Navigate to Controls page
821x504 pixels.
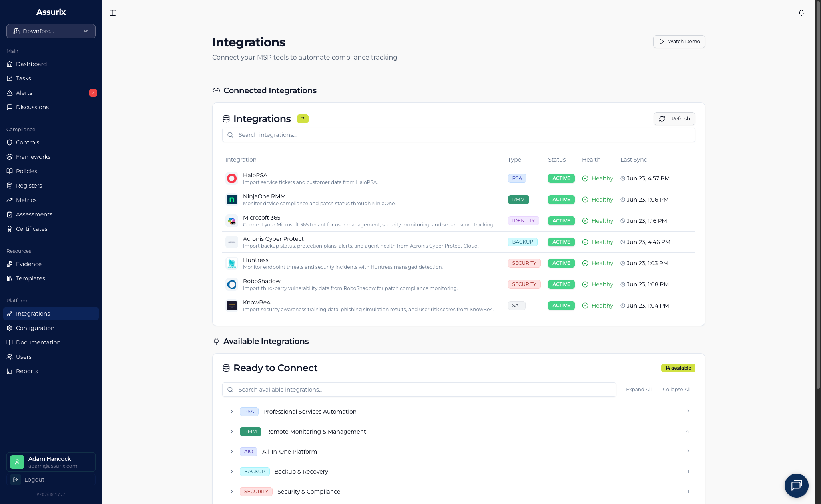click(x=51, y=142)
